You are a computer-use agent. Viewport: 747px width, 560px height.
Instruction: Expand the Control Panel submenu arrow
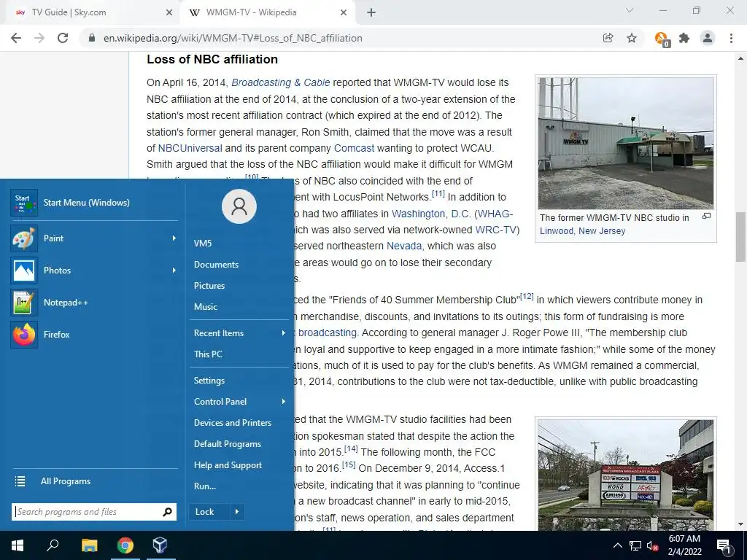click(x=283, y=402)
